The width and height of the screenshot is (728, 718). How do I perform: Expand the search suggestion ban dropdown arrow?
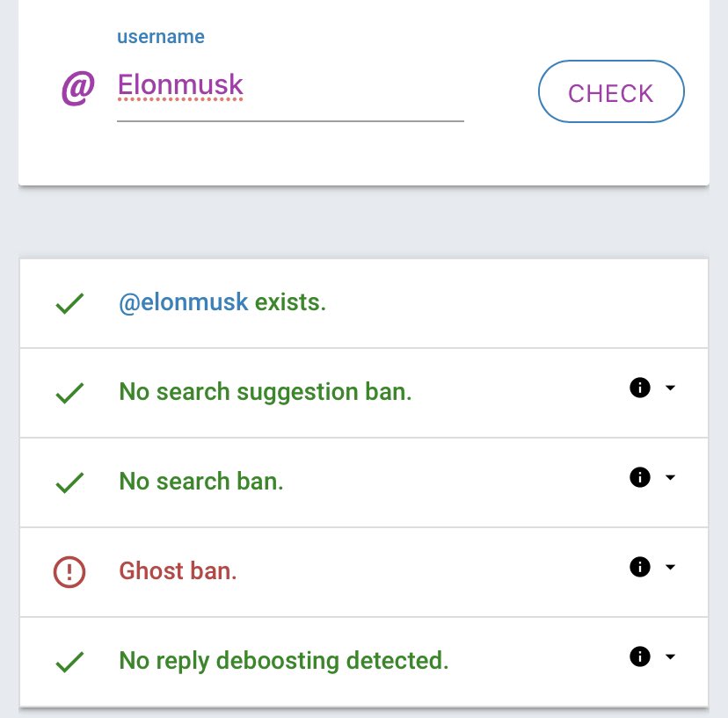point(670,388)
